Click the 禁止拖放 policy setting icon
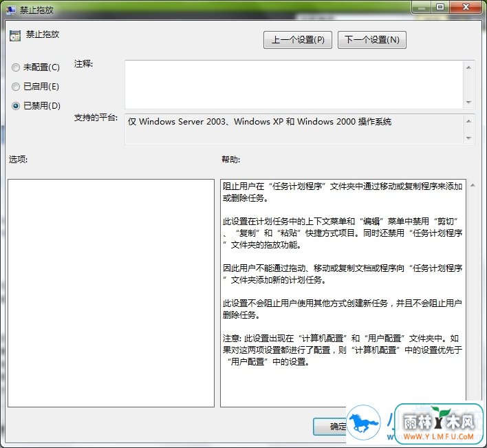 click(15, 36)
